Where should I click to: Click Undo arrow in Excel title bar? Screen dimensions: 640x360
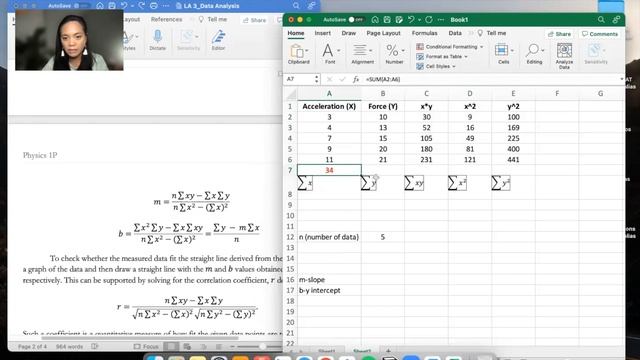tap(411, 20)
